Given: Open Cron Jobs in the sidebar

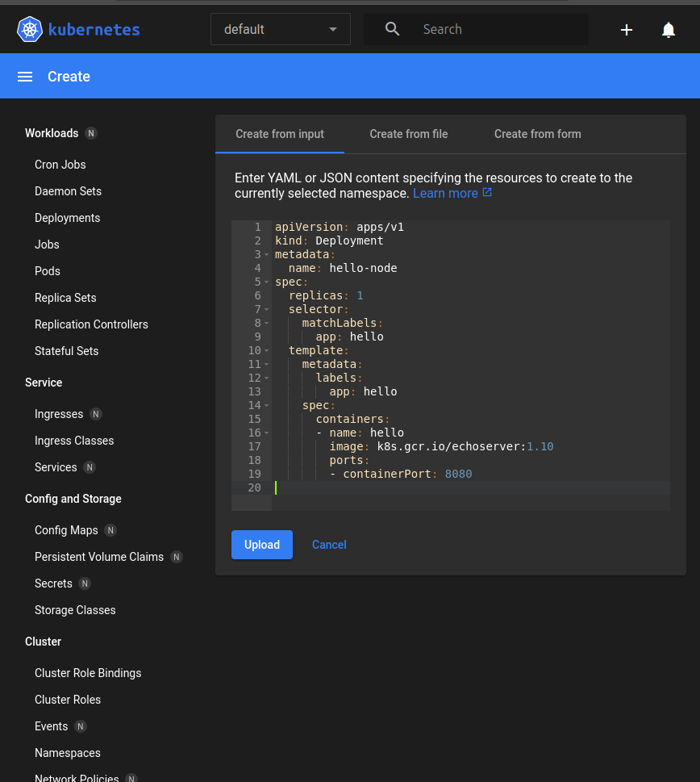Looking at the screenshot, I should [x=60, y=165].
